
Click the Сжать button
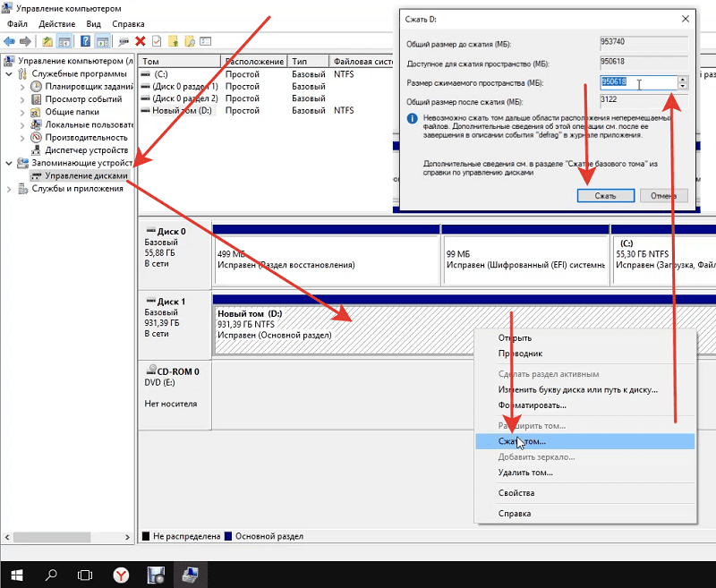pyautogui.click(x=606, y=196)
